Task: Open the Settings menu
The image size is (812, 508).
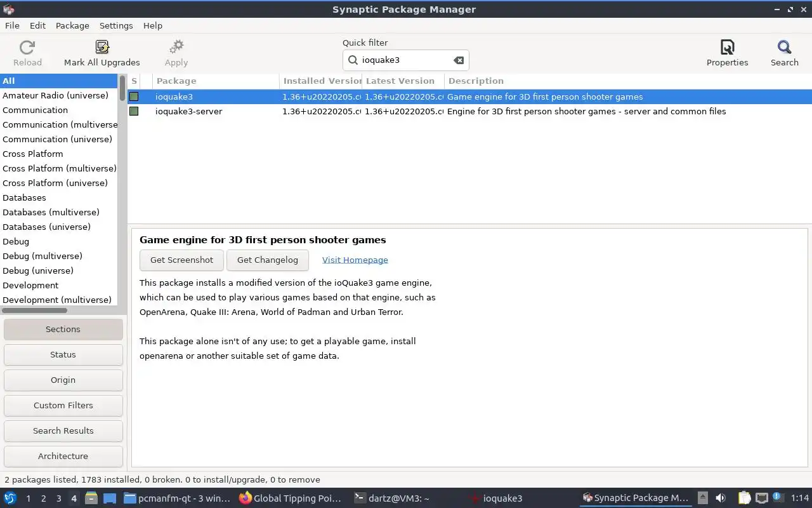Action: pos(116,25)
